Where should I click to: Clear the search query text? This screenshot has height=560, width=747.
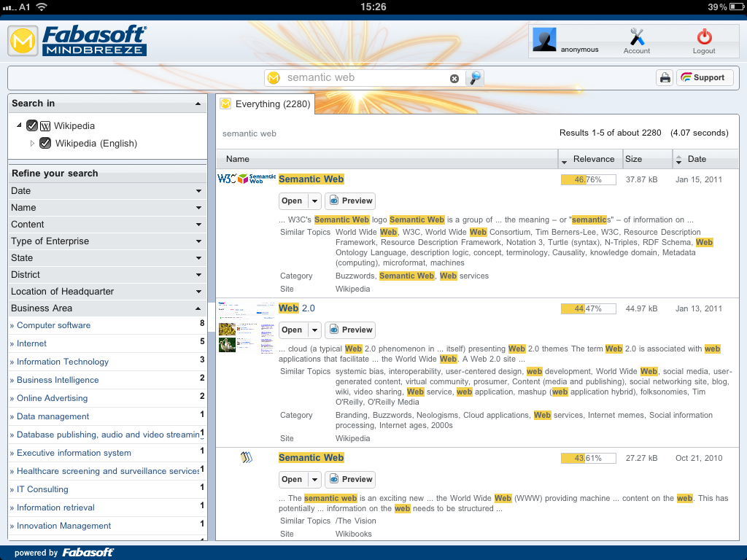pos(454,79)
